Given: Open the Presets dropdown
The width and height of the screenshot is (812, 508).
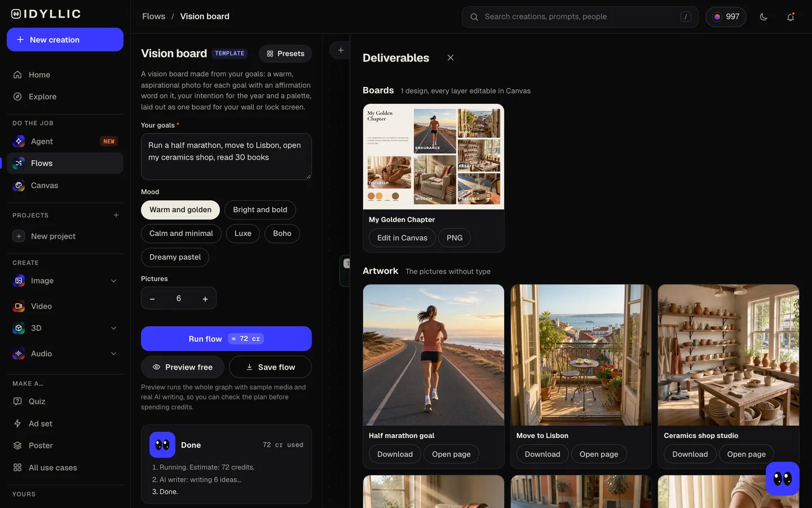Looking at the screenshot, I should tap(285, 54).
